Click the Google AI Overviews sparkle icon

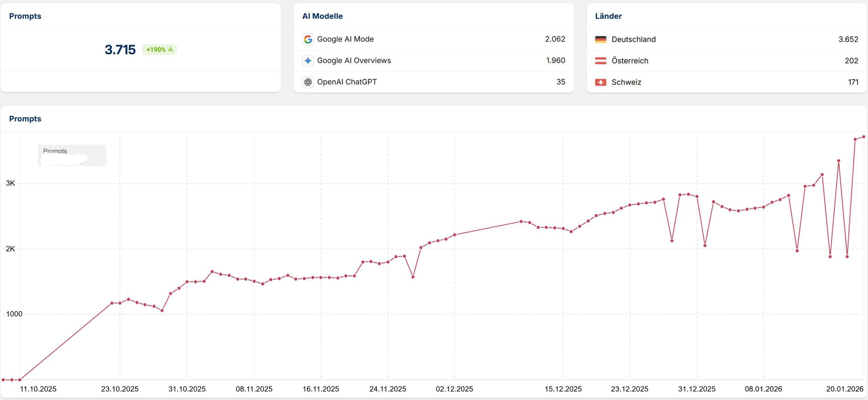click(x=308, y=61)
